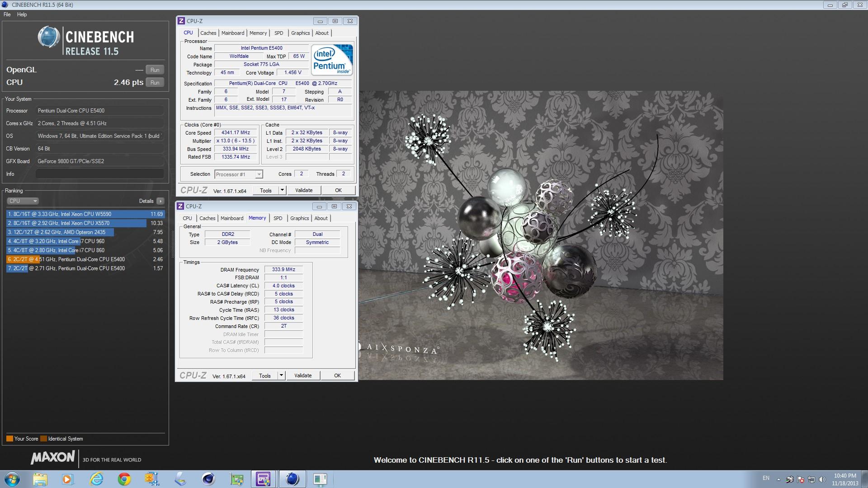
Task: Click OK in the upper CPU-Z window
Action: 338,190
